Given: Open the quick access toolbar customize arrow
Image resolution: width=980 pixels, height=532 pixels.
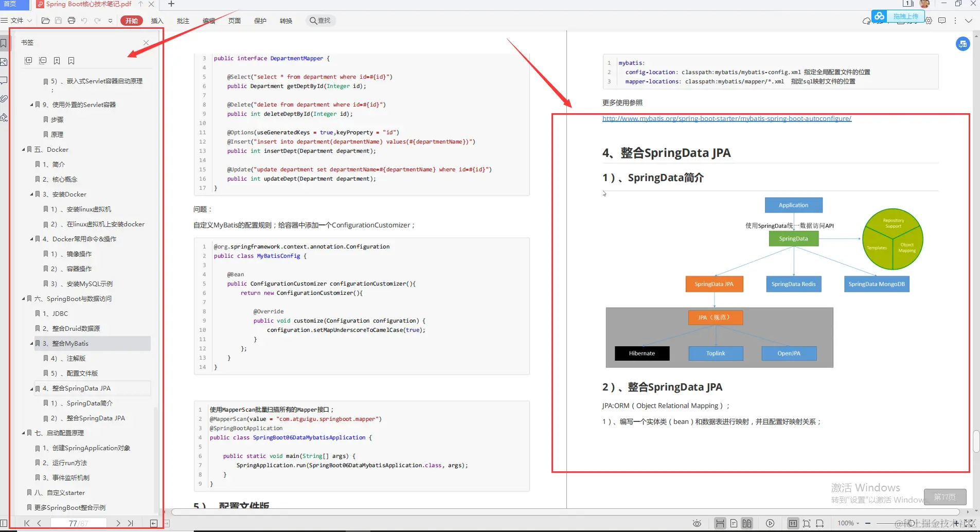Looking at the screenshot, I should coord(111,21).
